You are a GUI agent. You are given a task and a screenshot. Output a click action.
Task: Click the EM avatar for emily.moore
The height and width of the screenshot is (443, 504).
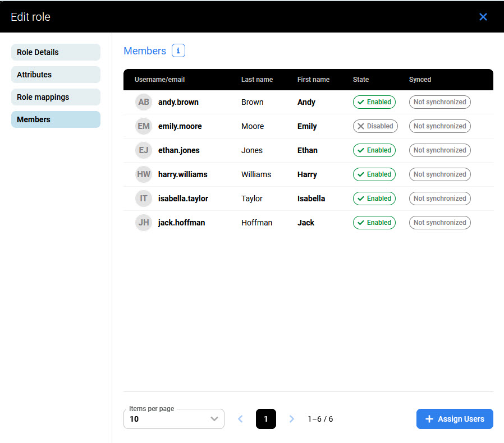(144, 126)
